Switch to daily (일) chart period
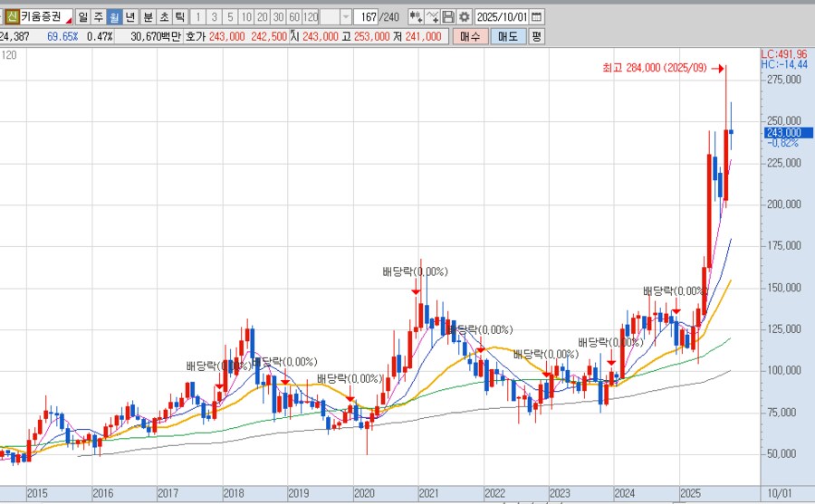Viewport: 815px width, 504px height. coord(83,17)
